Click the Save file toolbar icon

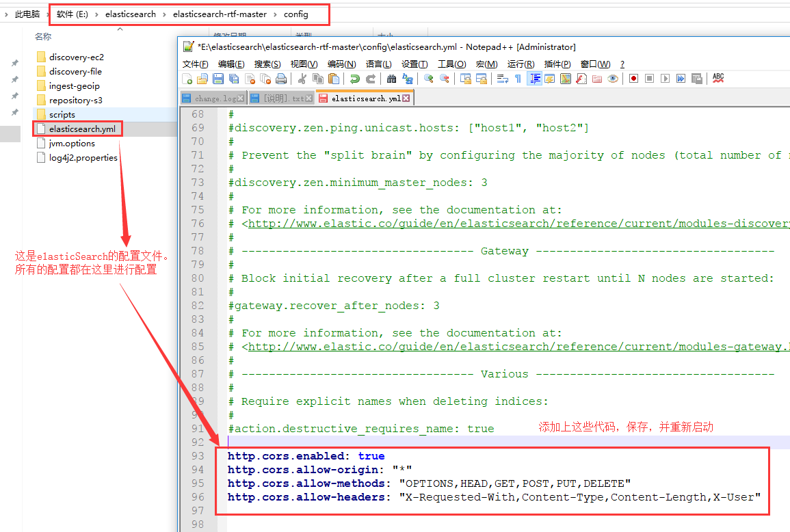(x=218, y=79)
